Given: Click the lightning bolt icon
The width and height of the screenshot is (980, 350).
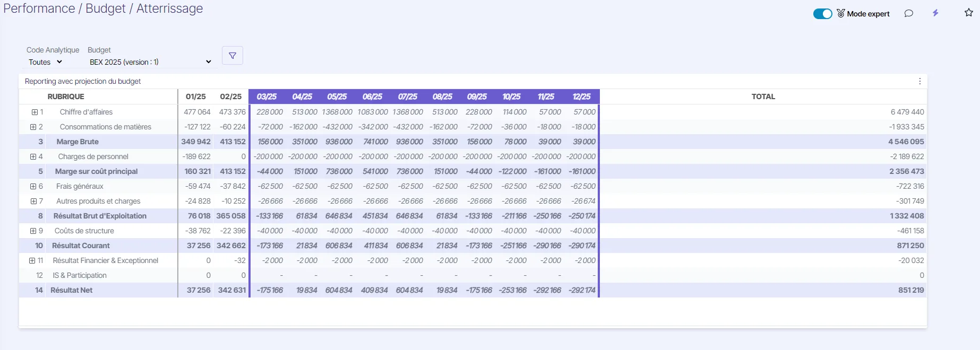Looking at the screenshot, I should pos(935,13).
